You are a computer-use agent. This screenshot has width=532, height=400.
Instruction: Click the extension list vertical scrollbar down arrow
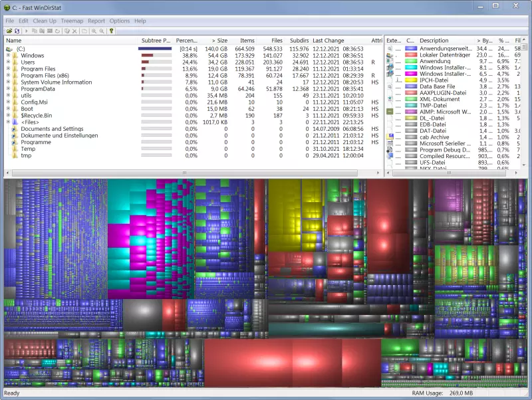(524, 164)
